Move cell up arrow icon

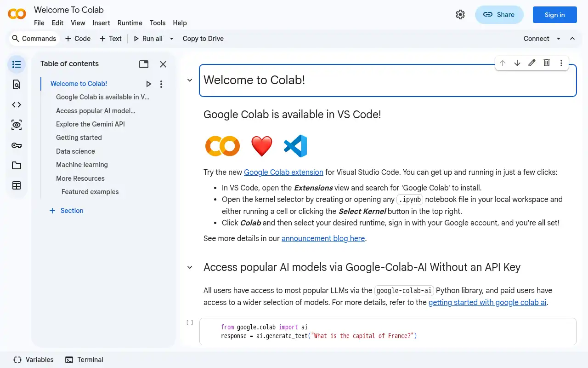tap(503, 63)
